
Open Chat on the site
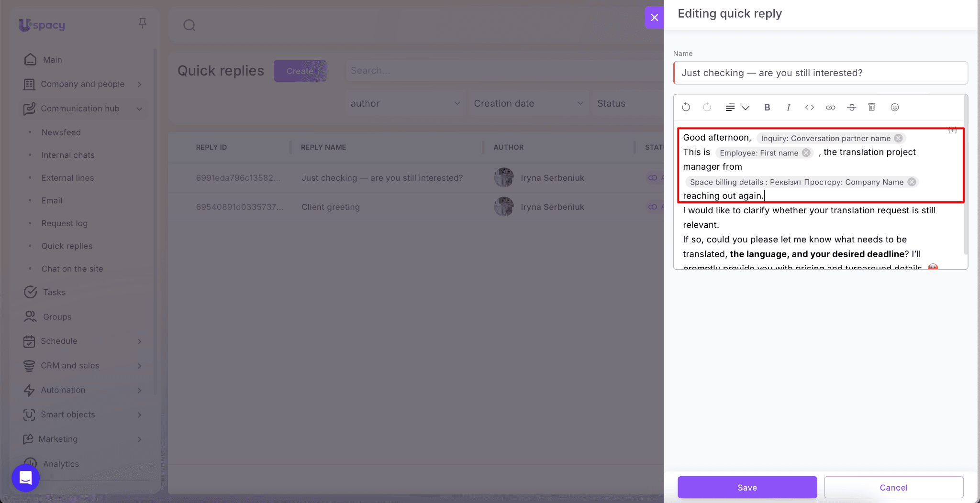[x=72, y=269]
